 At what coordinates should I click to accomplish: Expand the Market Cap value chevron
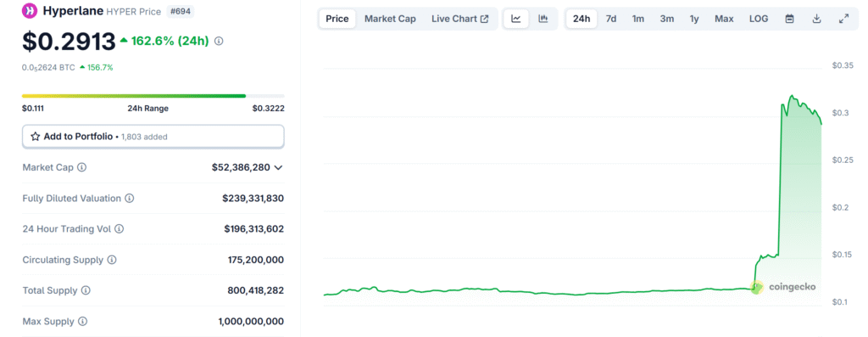(x=278, y=167)
